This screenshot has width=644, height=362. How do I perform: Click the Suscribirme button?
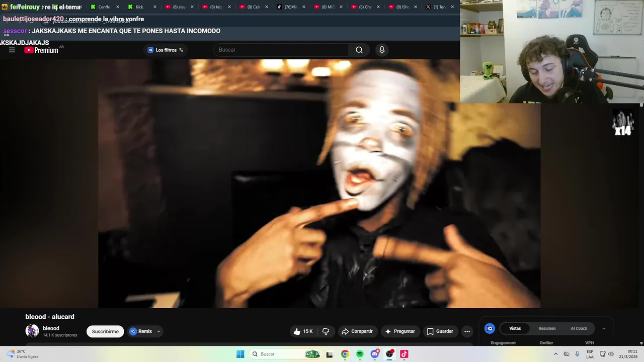105,331
